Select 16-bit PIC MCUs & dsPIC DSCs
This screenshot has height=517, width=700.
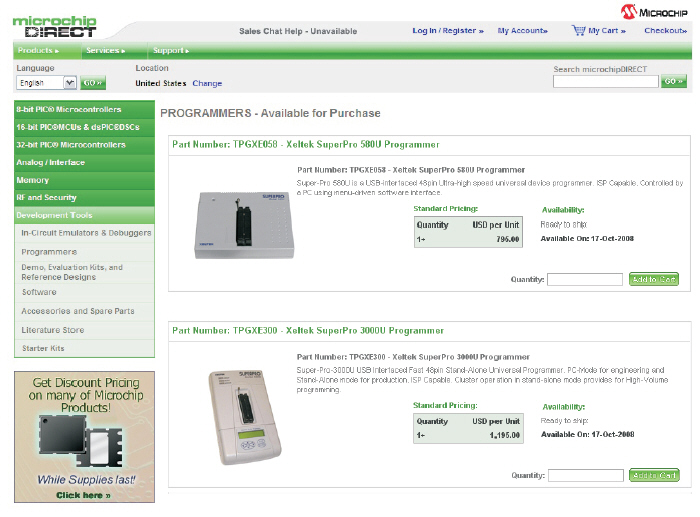[x=84, y=127]
